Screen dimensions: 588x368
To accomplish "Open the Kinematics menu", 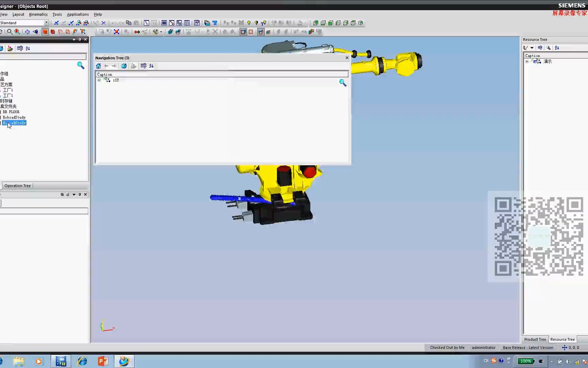I will (38, 14).
